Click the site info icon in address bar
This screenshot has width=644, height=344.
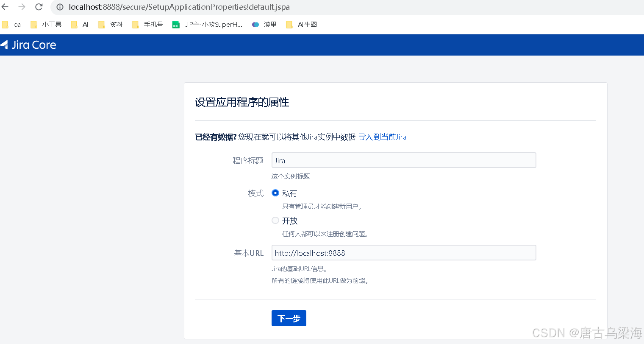coord(60,7)
